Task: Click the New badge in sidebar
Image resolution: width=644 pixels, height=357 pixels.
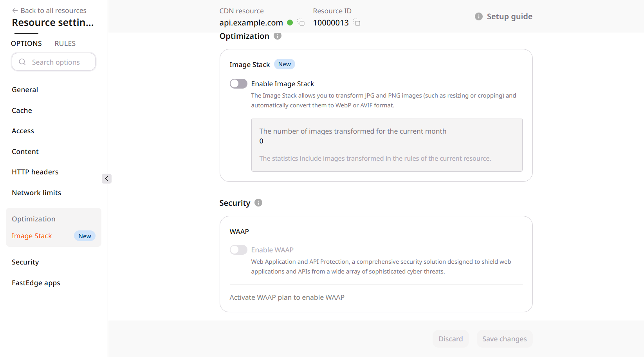Action: tap(85, 236)
